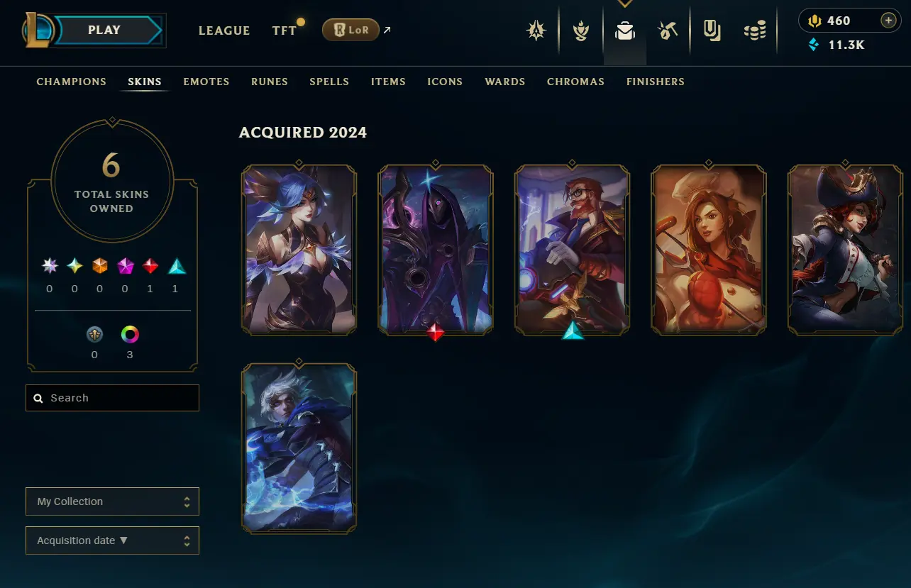
Task: Filter by the chroma color wheel icon
Action: pyautogui.click(x=129, y=334)
